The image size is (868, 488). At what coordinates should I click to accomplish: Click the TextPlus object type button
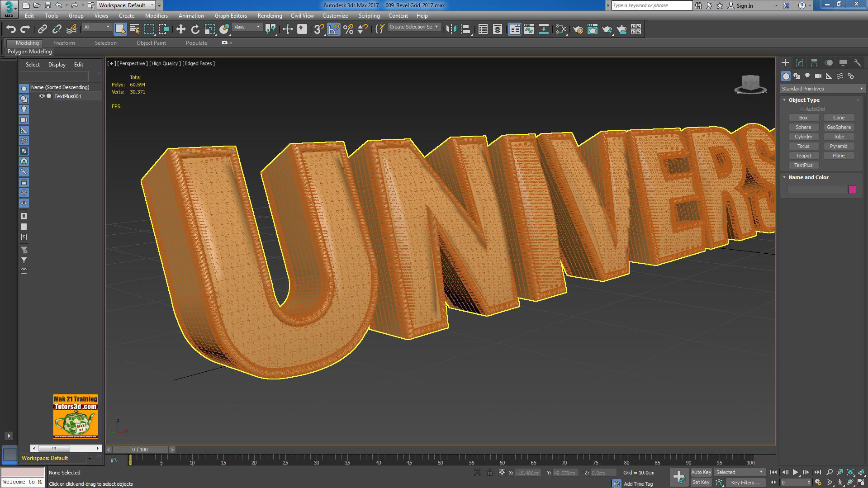803,165
